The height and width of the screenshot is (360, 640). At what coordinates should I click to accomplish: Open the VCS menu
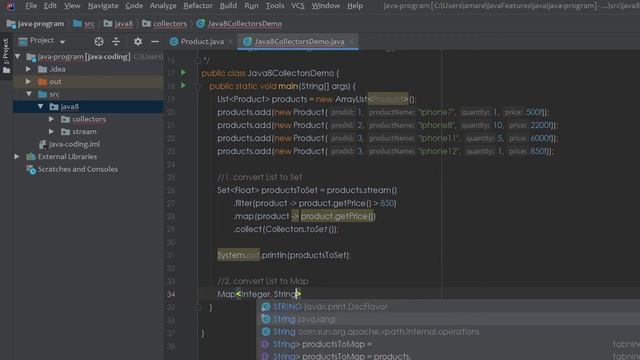297,6
